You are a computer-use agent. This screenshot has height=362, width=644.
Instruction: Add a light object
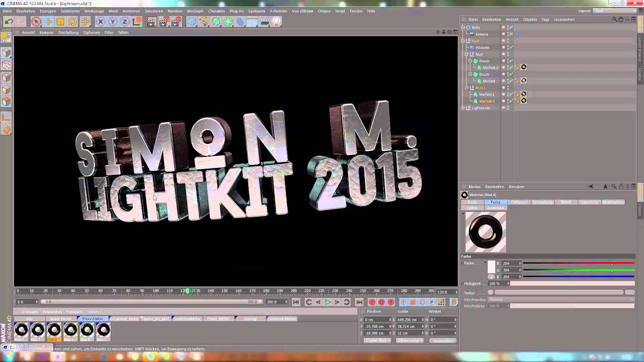[x=277, y=22]
